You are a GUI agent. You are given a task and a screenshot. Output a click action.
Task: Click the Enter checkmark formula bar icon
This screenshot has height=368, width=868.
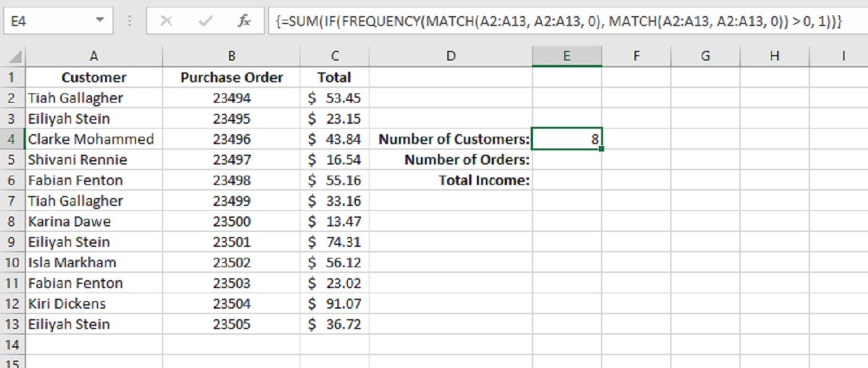(x=205, y=21)
